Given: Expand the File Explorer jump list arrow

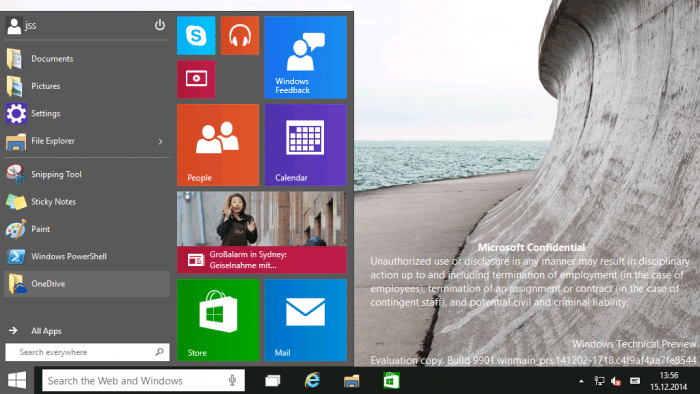Looking at the screenshot, I should (x=160, y=141).
